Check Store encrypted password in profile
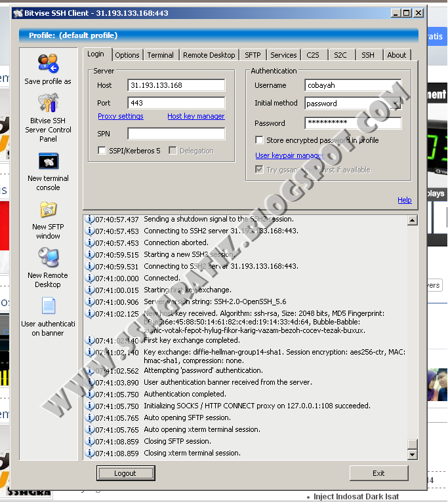 pyautogui.click(x=259, y=140)
